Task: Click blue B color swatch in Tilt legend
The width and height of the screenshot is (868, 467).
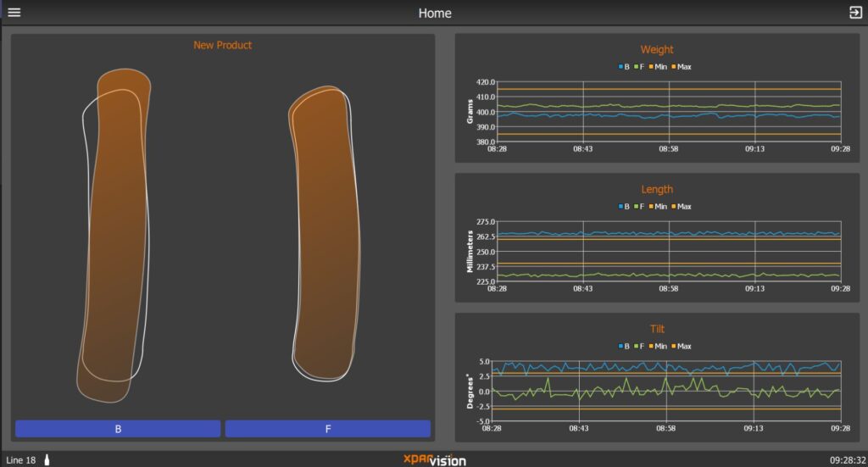Action: click(621, 346)
